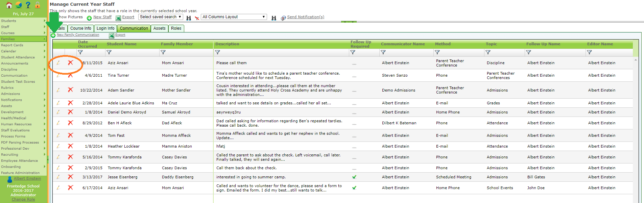Toggle follow up check for 6/17/2014 Aziz Ansari
This screenshot has height=203, width=644.
coord(354,188)
